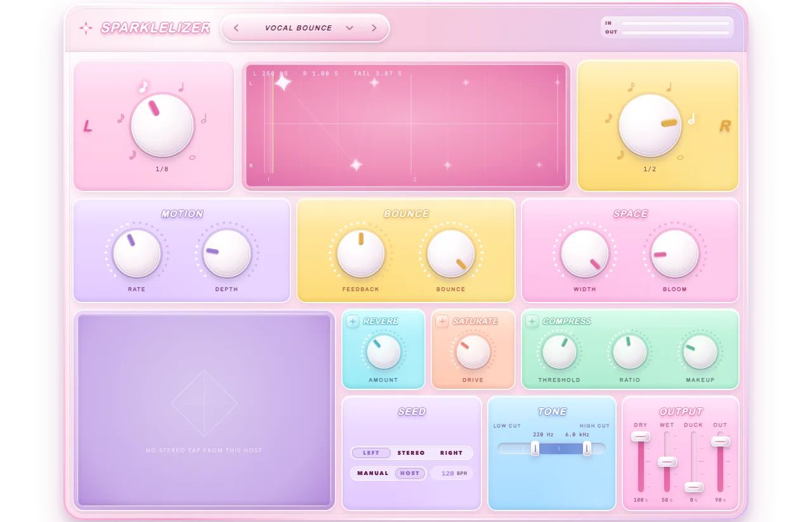Click the Low Cut slider handle
The image size is (812, 522).
[x=535, y=448]
